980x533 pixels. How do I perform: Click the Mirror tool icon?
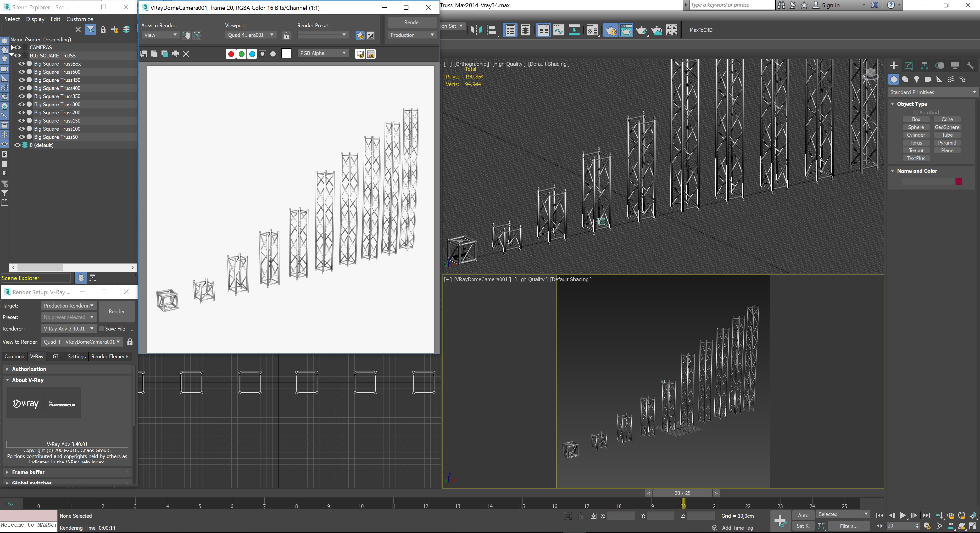tap(476, 30)
